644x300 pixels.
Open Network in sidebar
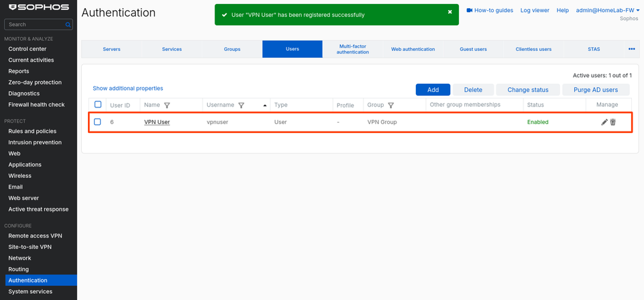(x=19, y=258)
